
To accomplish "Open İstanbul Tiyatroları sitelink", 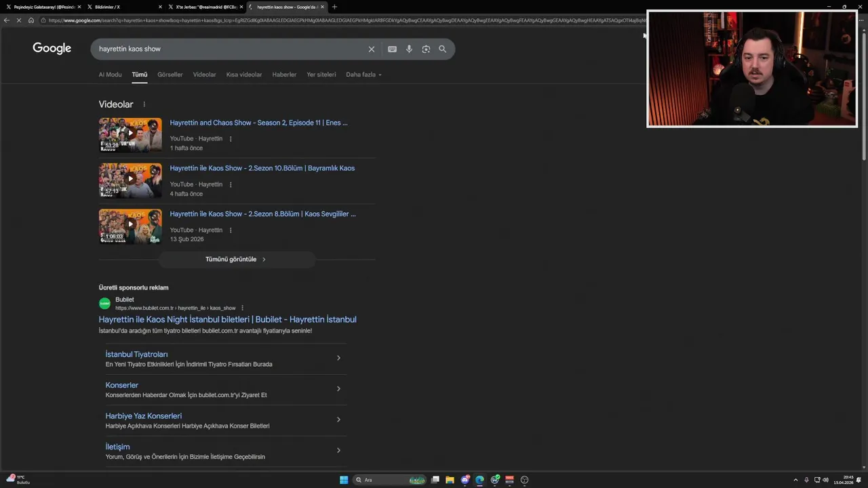I will click(x=136, y=354).
